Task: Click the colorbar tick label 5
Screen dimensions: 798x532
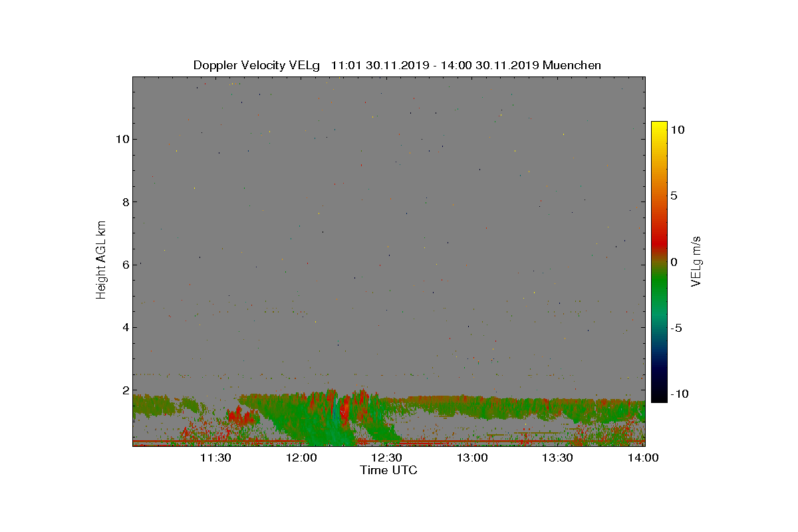Action: coord(674,196)
